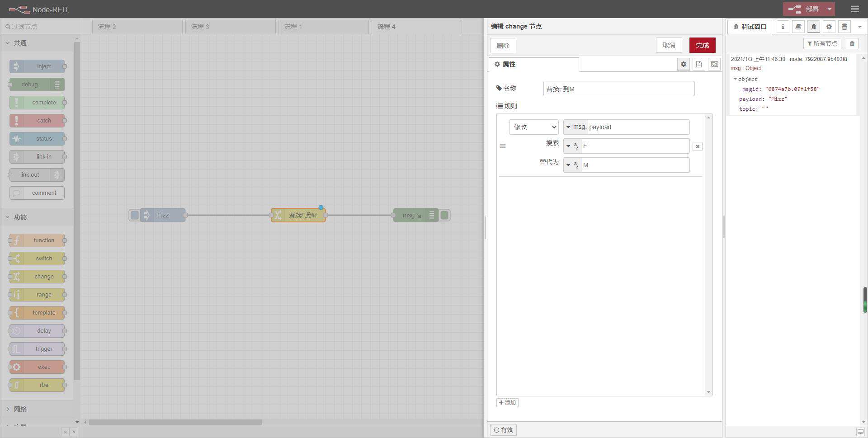Open the 修改 rule action dropdown
The image size is (868, 438).
[x=533, y=127]
